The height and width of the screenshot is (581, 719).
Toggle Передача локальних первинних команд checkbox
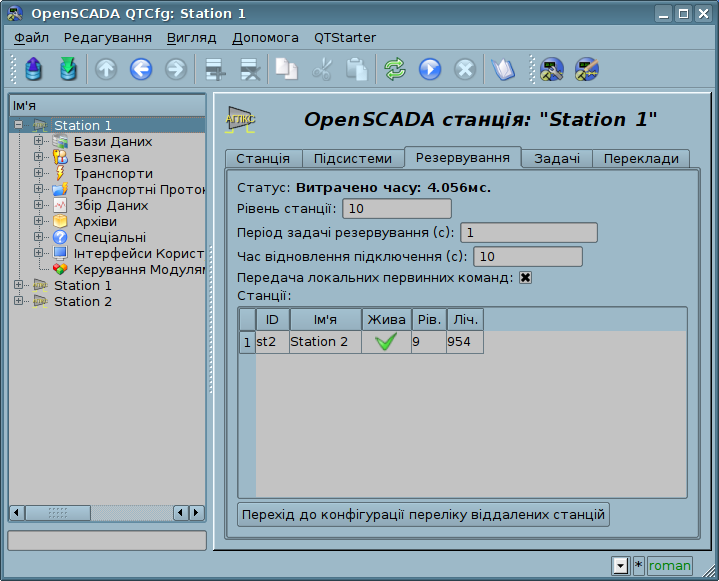525,277
